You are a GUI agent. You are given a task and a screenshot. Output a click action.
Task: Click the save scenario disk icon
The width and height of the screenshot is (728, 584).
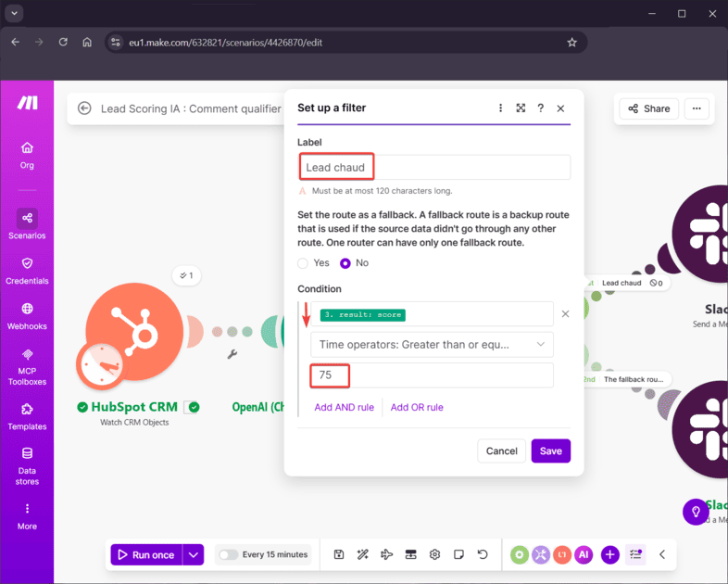pyautogui.click(x=339, y=554)
